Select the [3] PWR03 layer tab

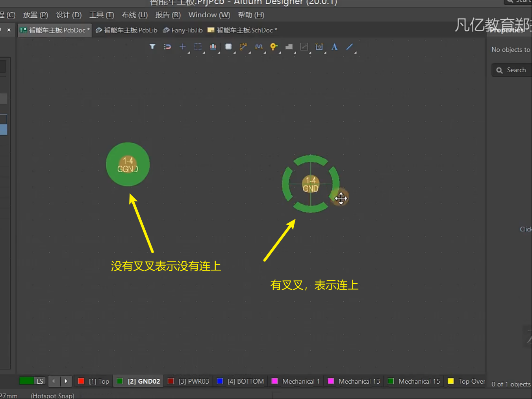pyautogui.click(x=189, y=381)
